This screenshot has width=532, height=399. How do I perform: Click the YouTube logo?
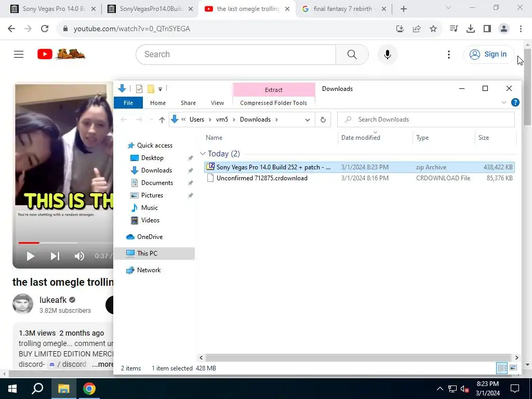coord(61,54)
